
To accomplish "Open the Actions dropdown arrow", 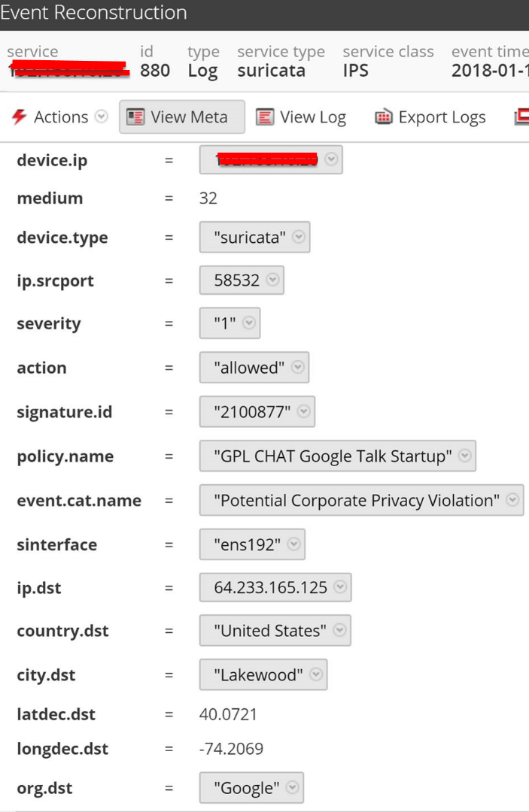I will [101, 117].
